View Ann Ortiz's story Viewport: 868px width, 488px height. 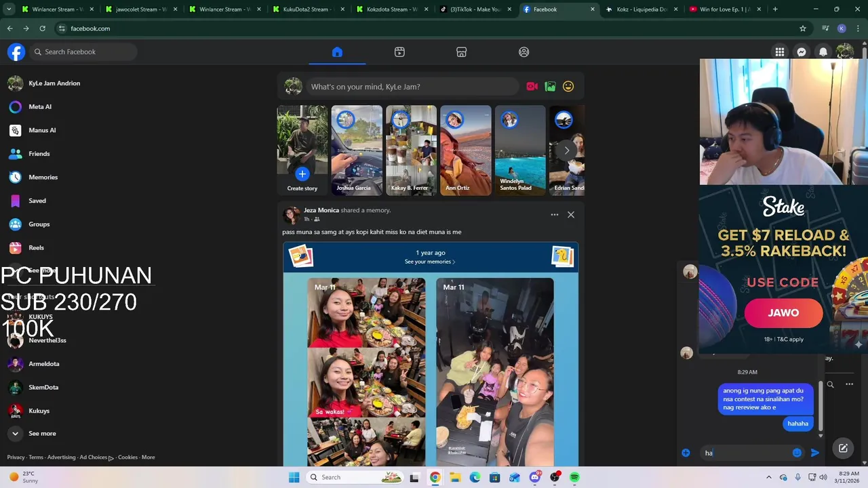click(x=466, y=150)
